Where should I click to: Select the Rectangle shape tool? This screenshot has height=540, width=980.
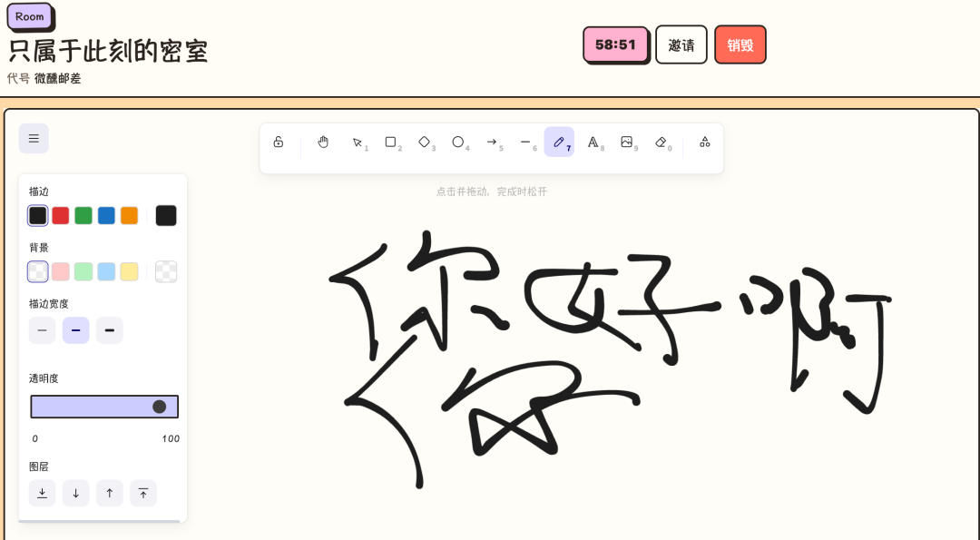(x=391, y=142)
